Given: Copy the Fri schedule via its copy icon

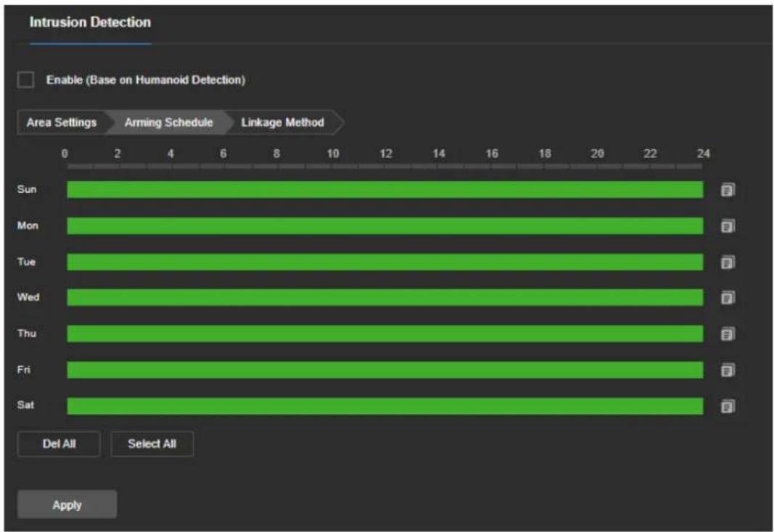Looking at the screenshot, I should [x=728, y=370].
